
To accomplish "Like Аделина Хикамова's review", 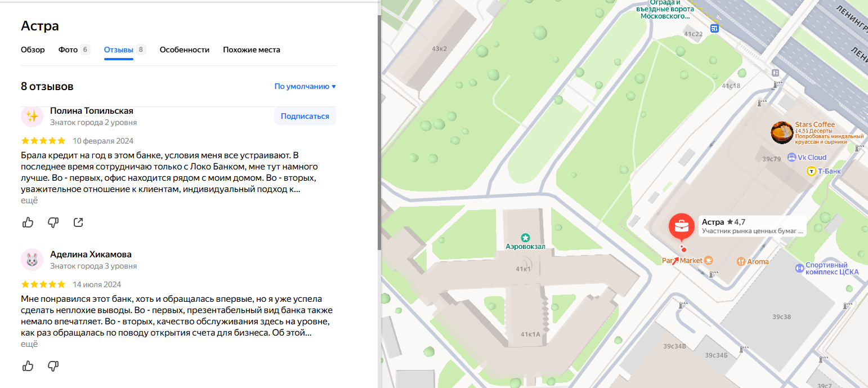I will (28, 366).
